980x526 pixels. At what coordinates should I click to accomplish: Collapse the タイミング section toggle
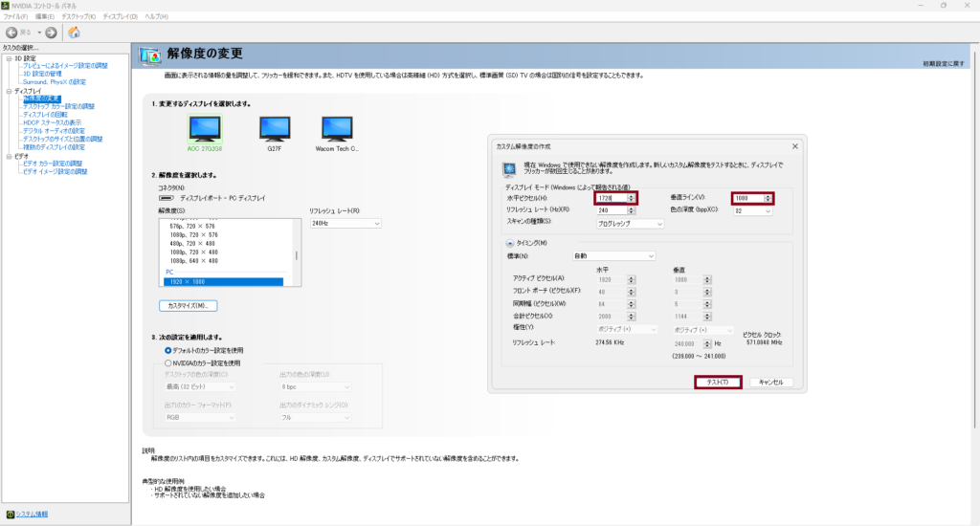click(511, 244)
